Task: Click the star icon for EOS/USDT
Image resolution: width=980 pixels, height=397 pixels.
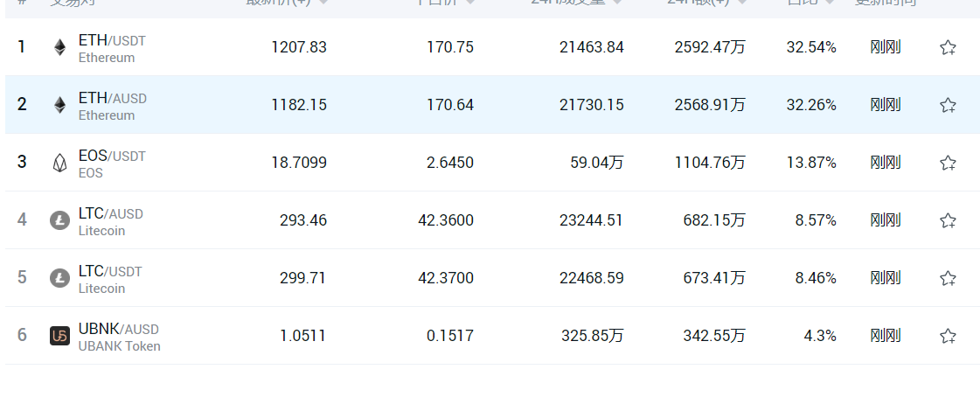Action: pyautogui.click(x=948, y=163)
